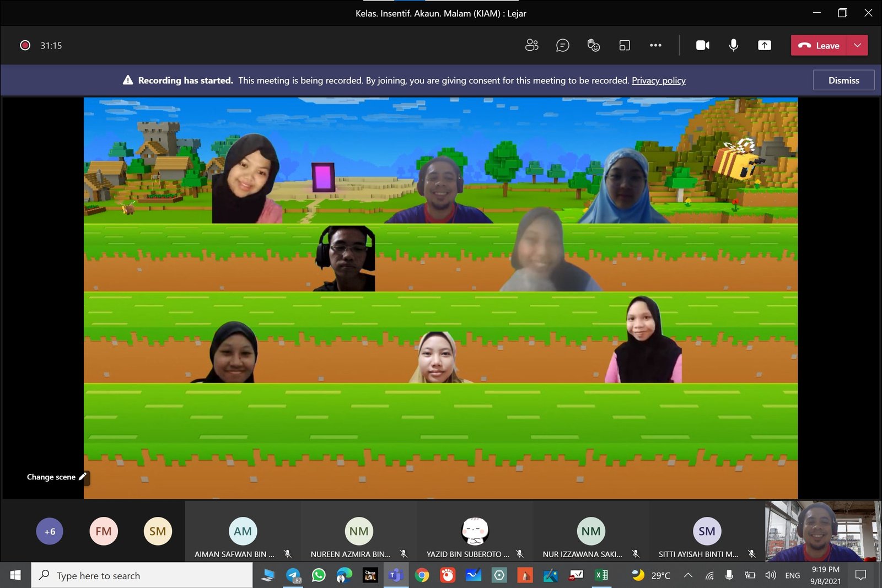Open Telegram from the taskbar
The height and width of the screenshot is (588, 882).
(x=293, y=575)
